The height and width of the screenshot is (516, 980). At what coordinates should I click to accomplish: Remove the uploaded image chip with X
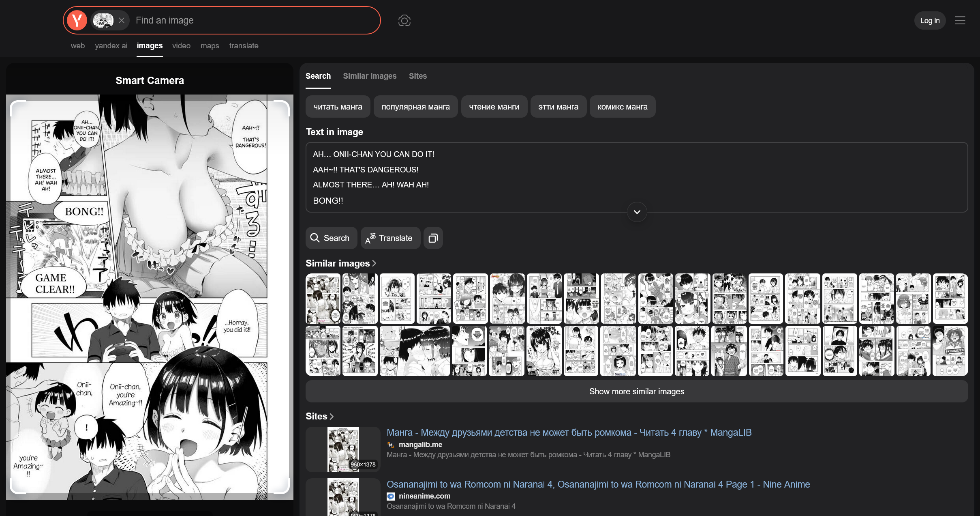tap(122, 20)
